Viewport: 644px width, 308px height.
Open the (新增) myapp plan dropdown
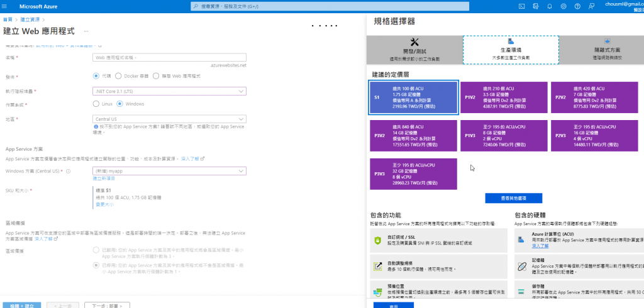coord(170,171)
